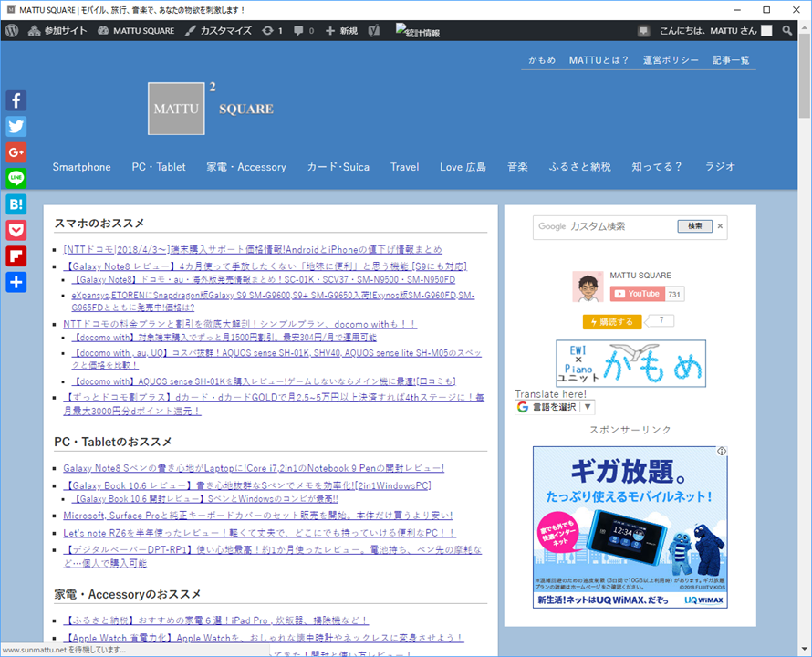The height and width of the screenshot is (657, 812).
Task: Open 知ってる？ category
Action: (x=657, y=167)
